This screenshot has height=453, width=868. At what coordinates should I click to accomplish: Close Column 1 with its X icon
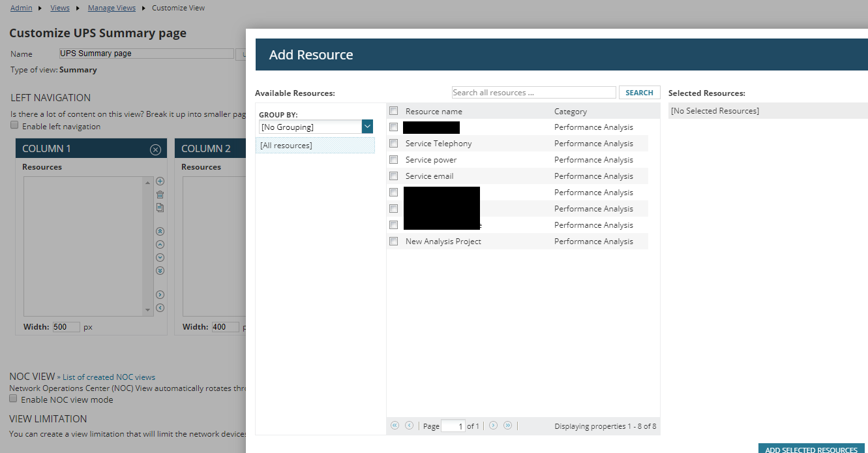[x=155, y=149]
